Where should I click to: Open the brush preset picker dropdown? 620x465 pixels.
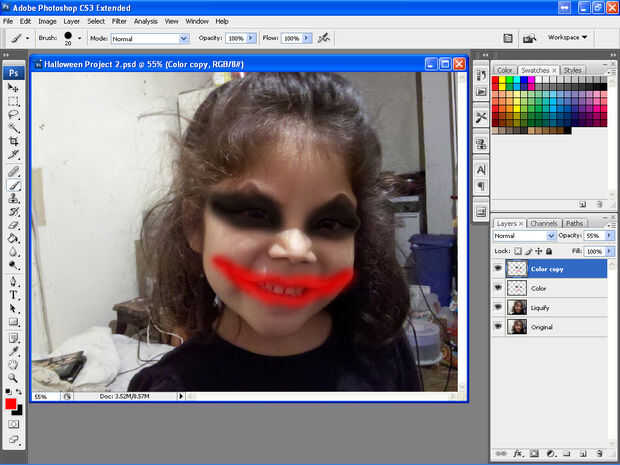click(79, 38)
